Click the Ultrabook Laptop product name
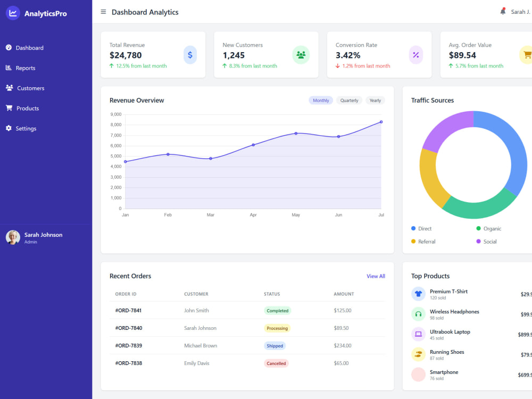Viewport: 532px width, 399px height. pyautogui.click(x=450, y=332)
